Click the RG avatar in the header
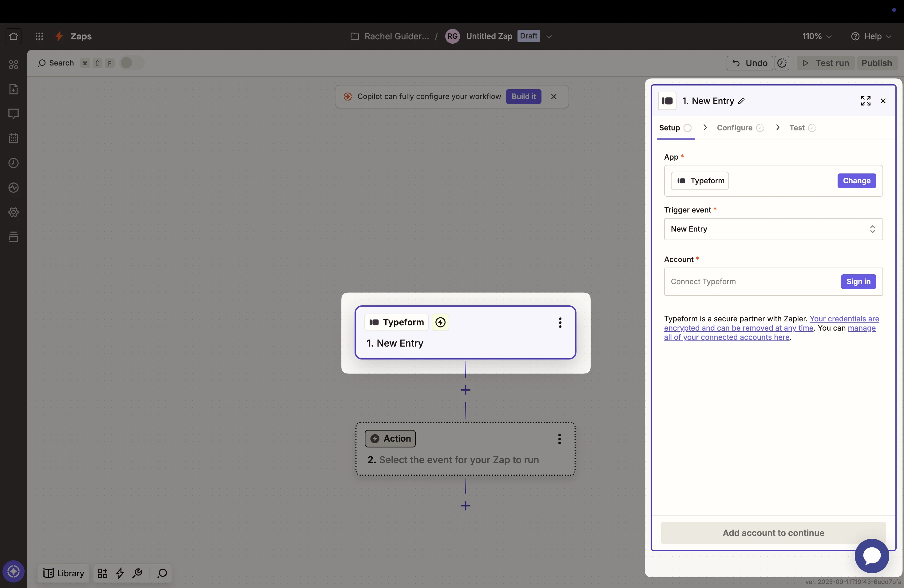Image resolution: width=904 pixels, height=588 pixels. 452,37
